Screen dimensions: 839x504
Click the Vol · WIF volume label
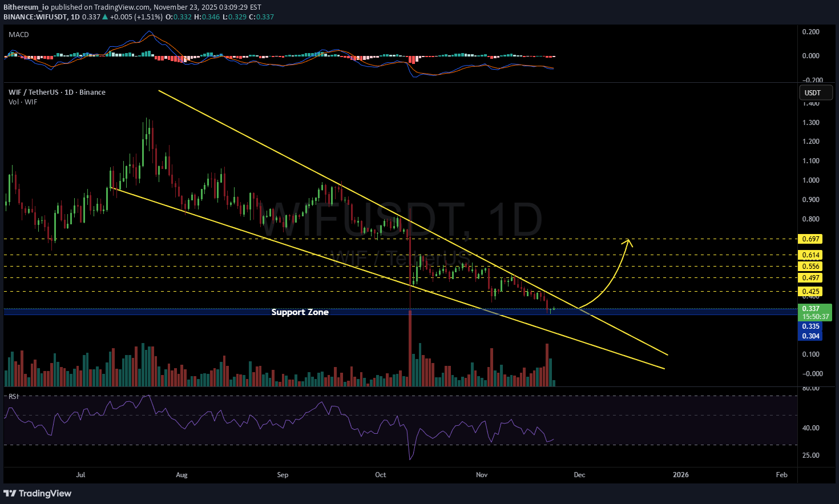pos(23,102)
